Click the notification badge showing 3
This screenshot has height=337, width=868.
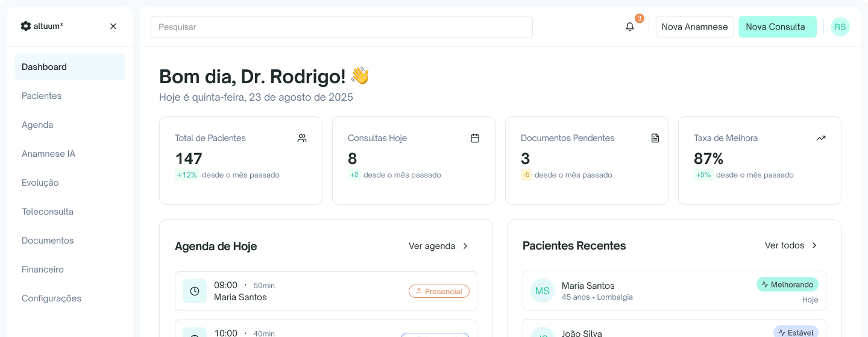coord(640,19)
